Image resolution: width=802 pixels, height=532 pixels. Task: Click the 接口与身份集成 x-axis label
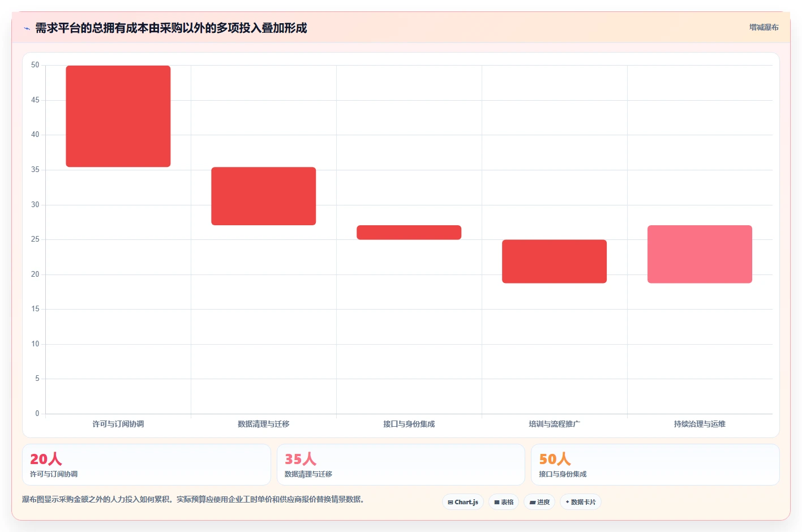(409, 424)
